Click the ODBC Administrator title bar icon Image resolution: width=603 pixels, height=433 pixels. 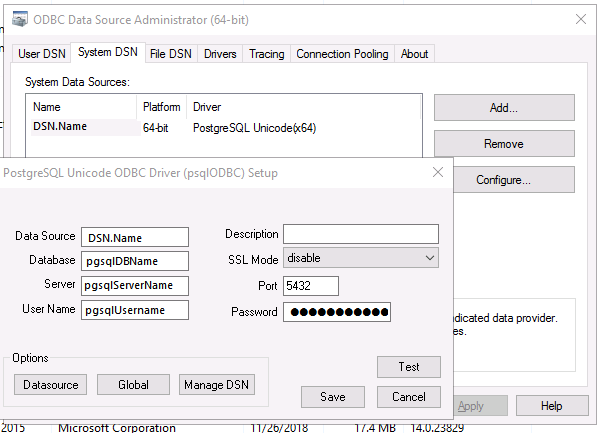pos(19,18)
